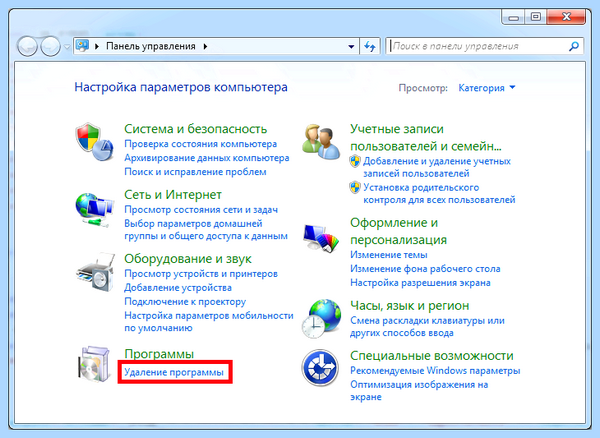
Task: Open Проверка состояния компьютера
Action: 201,144
